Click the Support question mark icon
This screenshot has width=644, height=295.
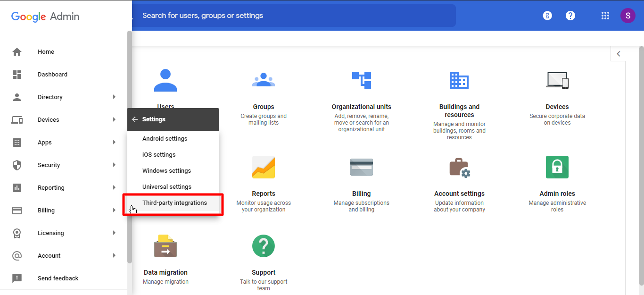tap(263, 246)
